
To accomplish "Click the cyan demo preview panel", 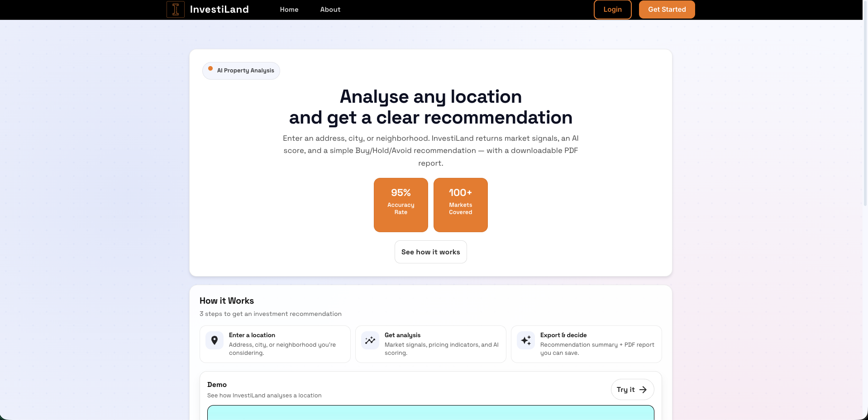I will (x=431, y=412).
